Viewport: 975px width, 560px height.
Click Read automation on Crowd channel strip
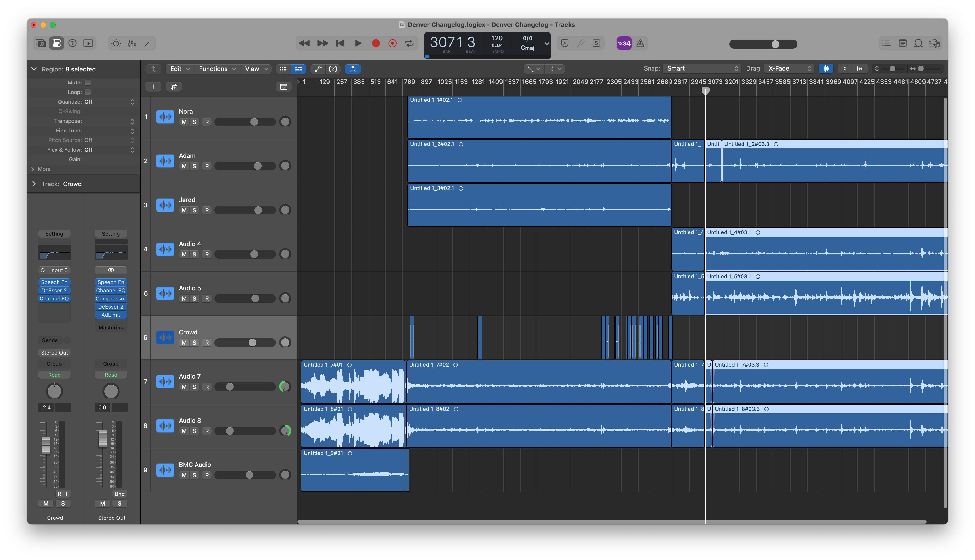click(54, 375)
